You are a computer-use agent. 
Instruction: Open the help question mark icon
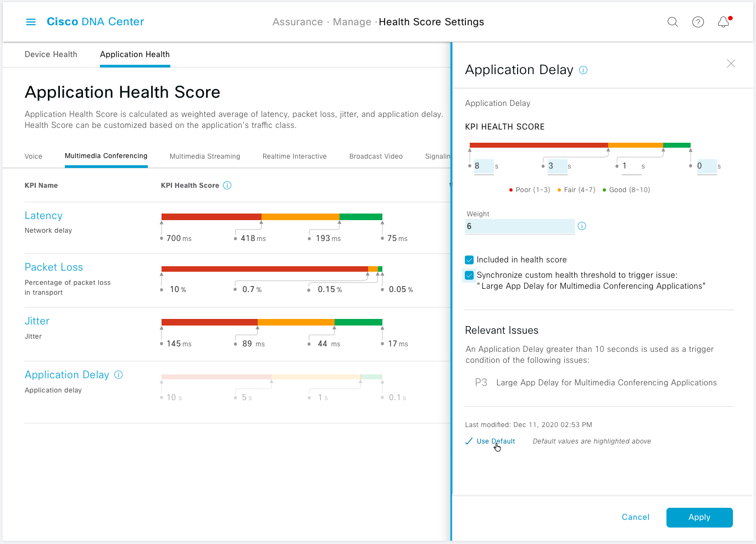pos(698,22)
